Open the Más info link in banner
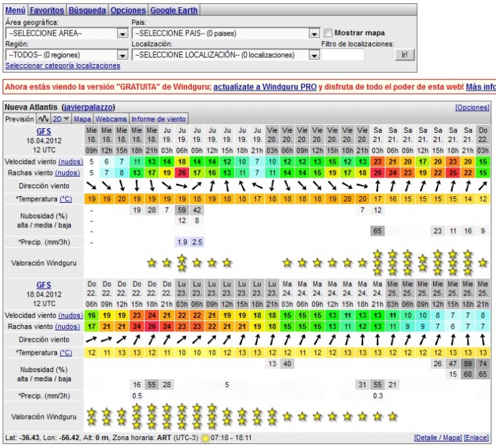The height and width of the screenshot is (448, 496). (x=481, y=87)
